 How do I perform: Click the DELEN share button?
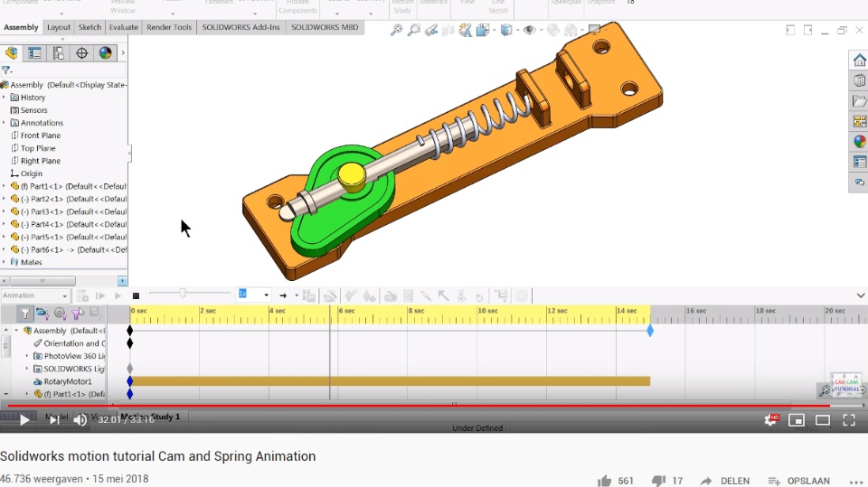click(x=724, y=481)
